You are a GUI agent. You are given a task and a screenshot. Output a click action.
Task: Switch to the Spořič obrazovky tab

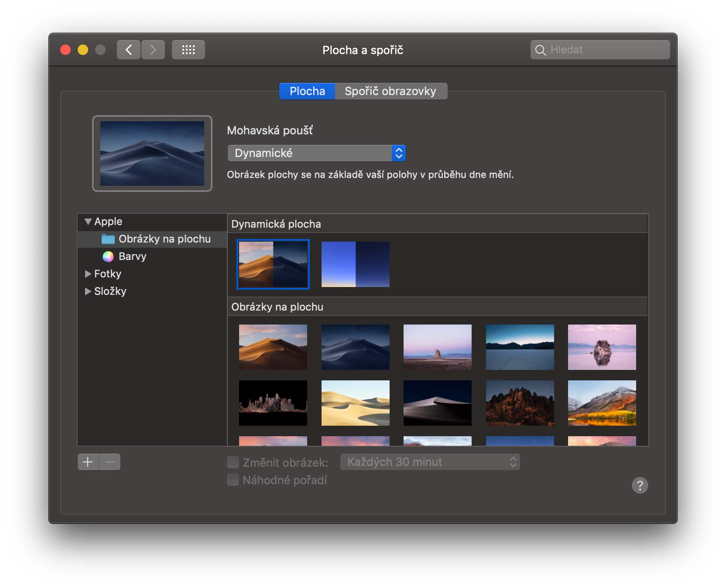391,91
